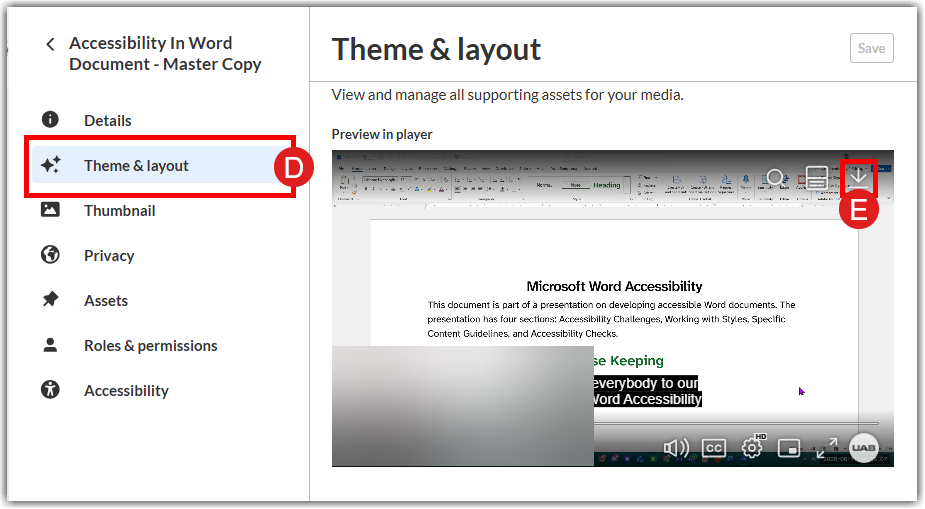This screenshot has width=925, height=509.
Task: Seek using the player progress bar
Action: click(x=736, y=423)
